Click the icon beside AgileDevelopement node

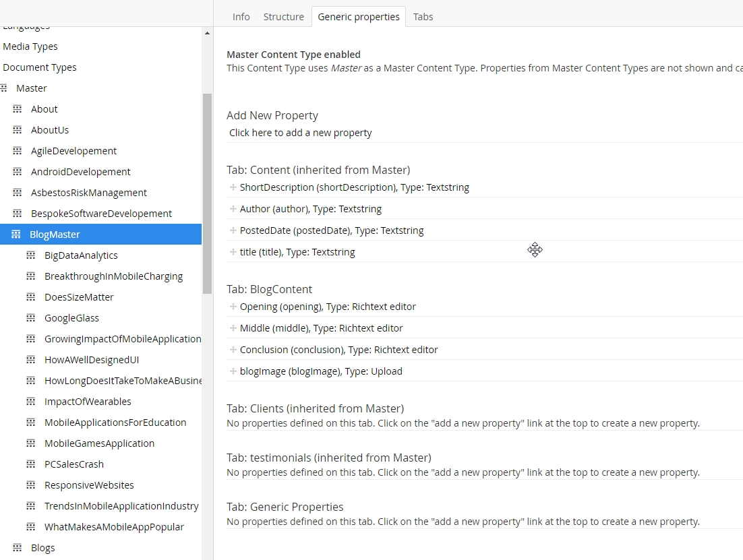[18, 151]
